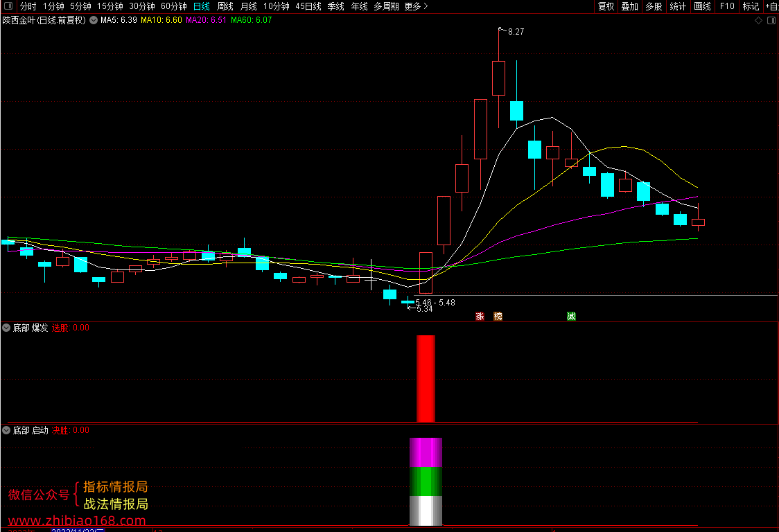Click the 5.34 low price label
Viewport: 779px width, 532px height.
[424, 310]
